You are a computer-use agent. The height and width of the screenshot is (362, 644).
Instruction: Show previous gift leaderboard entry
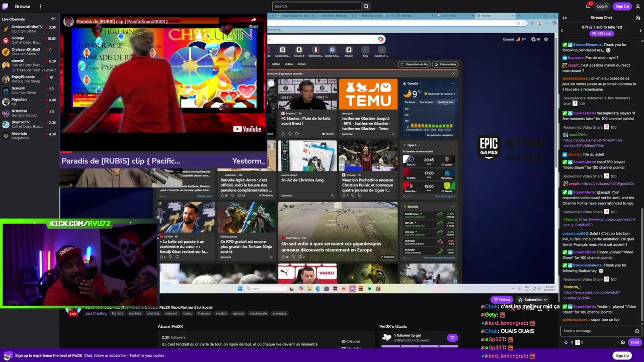click(x=562, y=31)
